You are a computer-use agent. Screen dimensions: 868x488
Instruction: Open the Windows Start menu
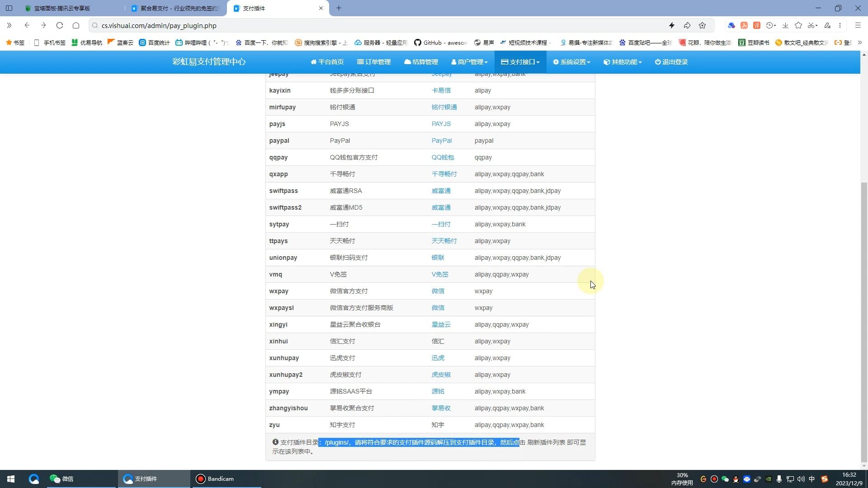pos(11,479)
